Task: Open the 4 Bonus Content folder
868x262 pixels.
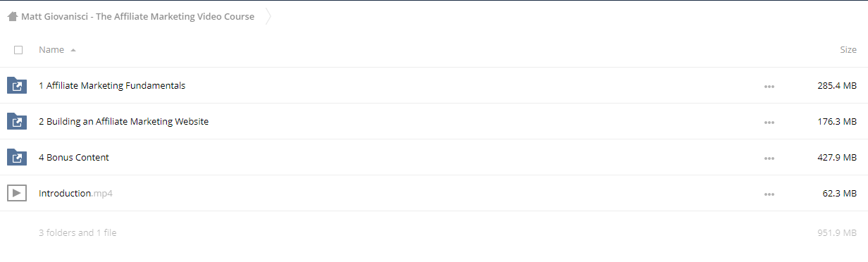Action: point(74,158)
